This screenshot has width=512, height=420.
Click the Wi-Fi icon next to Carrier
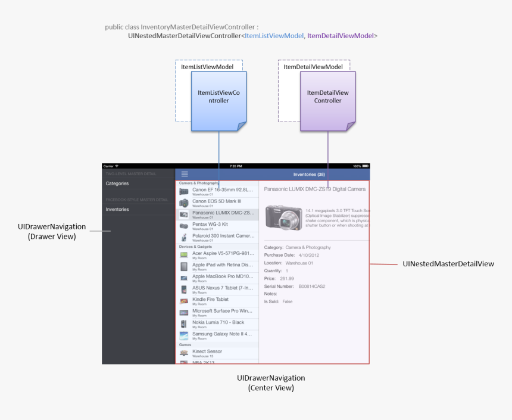click(117, 166)
